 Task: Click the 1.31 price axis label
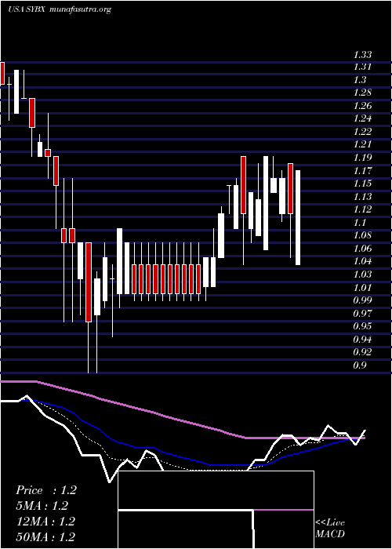362,67
